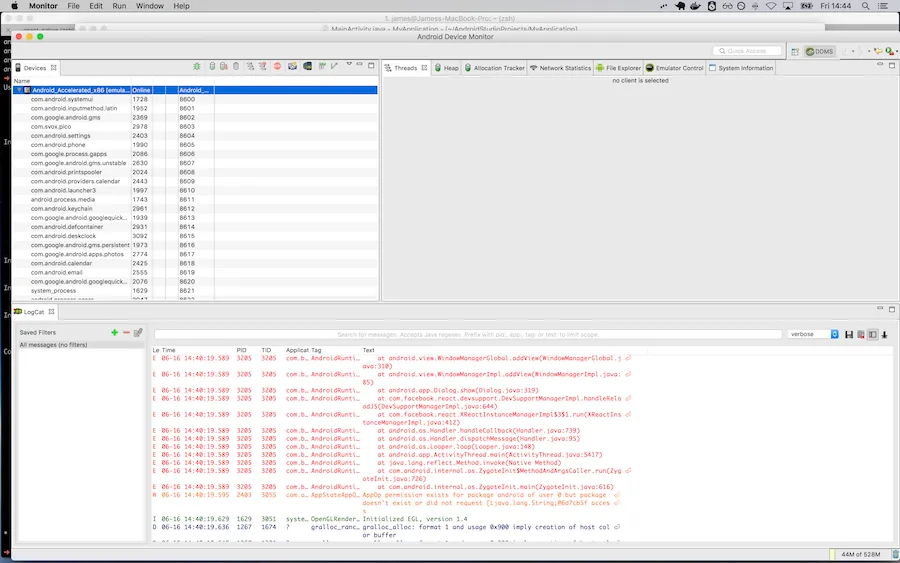Viewport: 900px width, 563px height.
Task: Open the Emulator Control tab
Action: coord(674,68)
